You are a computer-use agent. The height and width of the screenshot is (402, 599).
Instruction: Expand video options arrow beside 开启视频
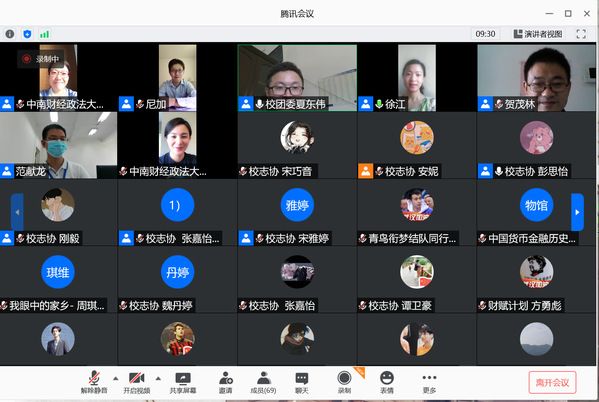(158, 378)
